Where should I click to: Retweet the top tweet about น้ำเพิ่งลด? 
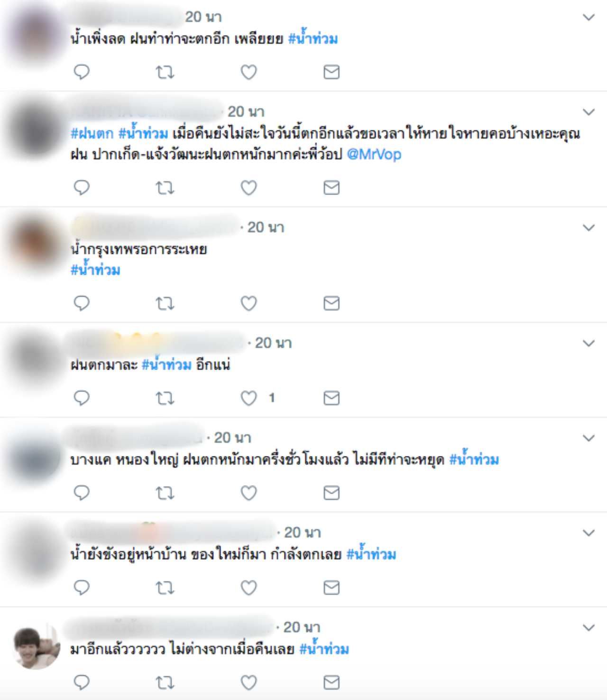click(165, 72)
